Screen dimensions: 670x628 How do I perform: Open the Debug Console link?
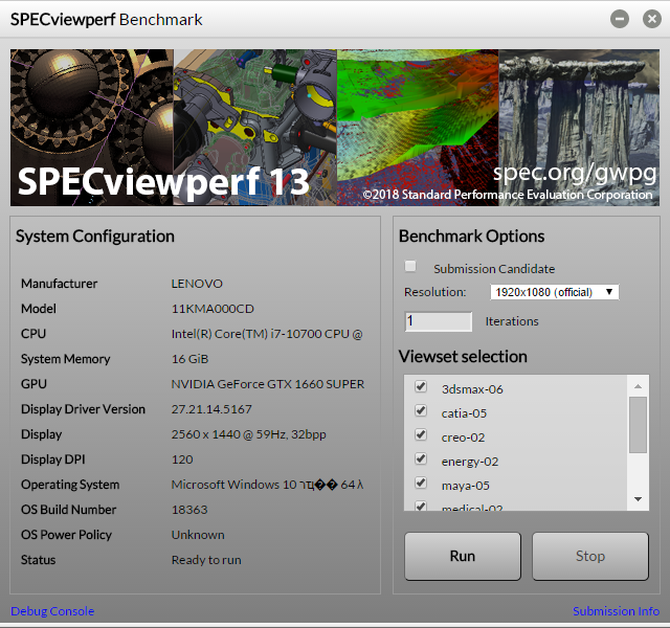point(52,611)
